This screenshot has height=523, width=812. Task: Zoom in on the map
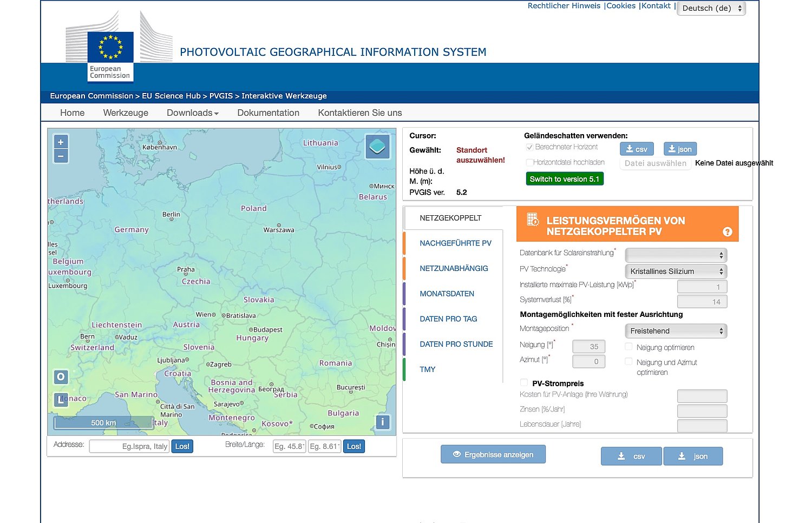click(x=61, y=142)
